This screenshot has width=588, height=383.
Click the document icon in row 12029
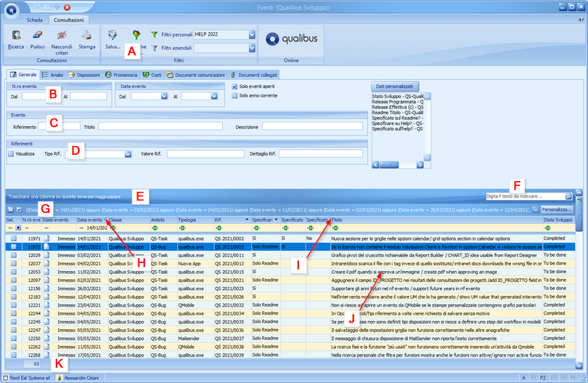tap(46, 255)
